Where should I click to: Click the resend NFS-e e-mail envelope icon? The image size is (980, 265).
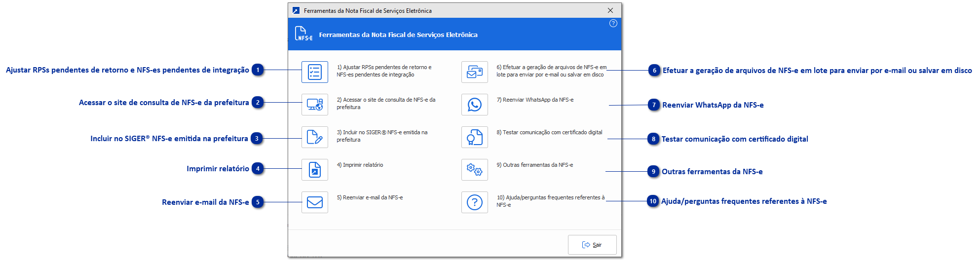[x=315, y=202]
